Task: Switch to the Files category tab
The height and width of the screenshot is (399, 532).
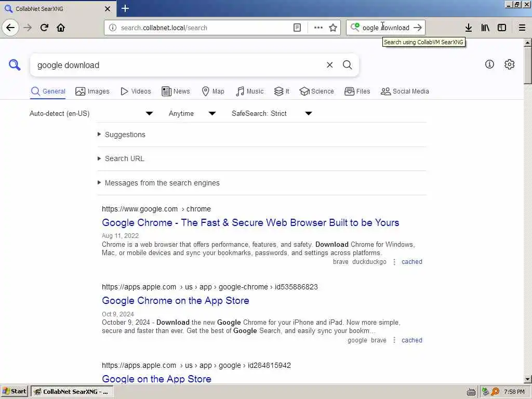Action: pyautogui.click(x=357, y=91)
